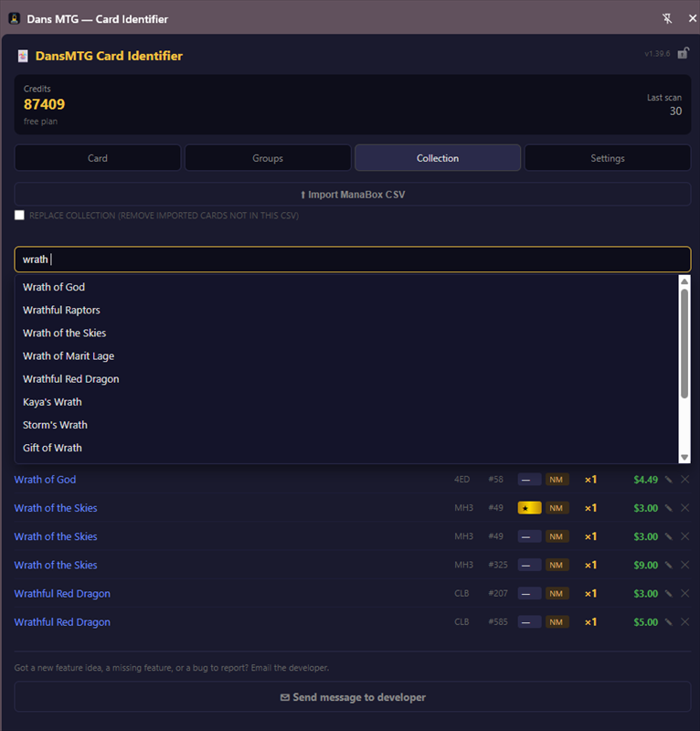Click the $4.49 price value
This screenshot has height=731, width=700.
[645, 479]
